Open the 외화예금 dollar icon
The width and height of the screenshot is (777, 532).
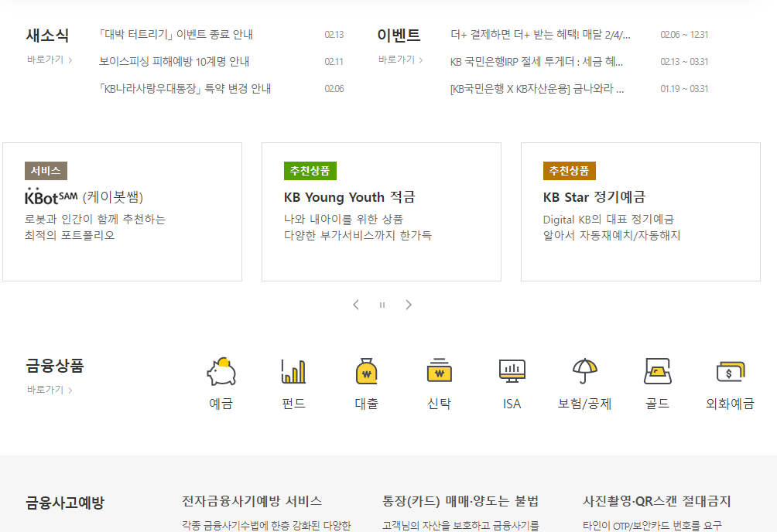(731, 371)
